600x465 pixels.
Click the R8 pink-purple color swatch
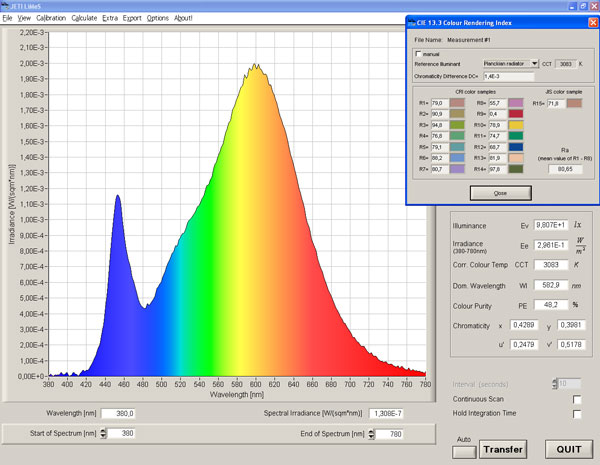pyautogui.click(x=516, y=103)
